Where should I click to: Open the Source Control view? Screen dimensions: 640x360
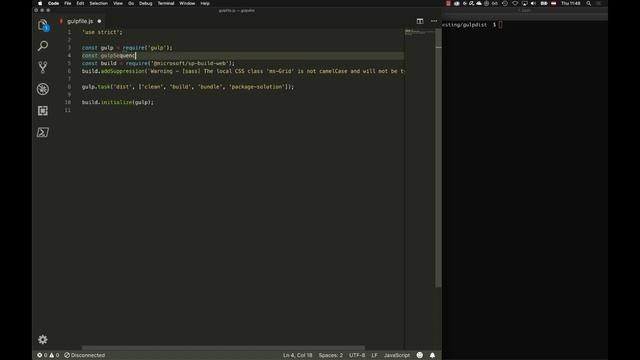43,67
